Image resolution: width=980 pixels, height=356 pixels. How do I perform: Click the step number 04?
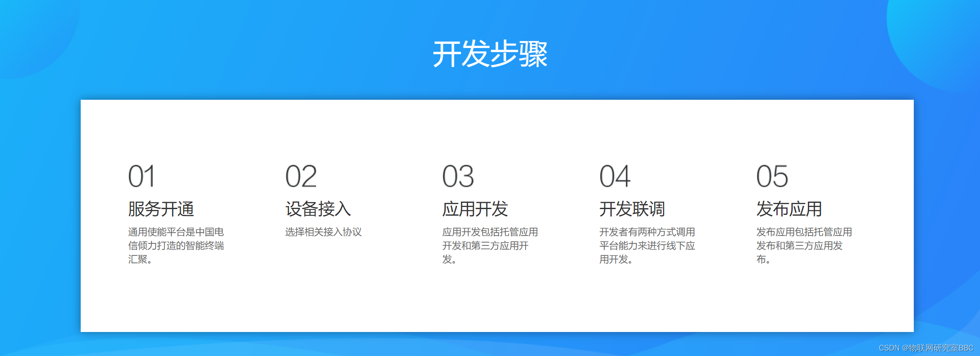(x=615, y=176)
